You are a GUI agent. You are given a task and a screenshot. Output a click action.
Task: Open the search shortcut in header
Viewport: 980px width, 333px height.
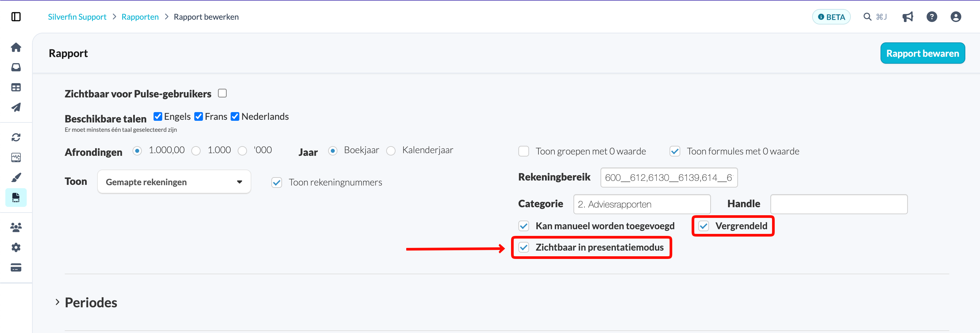875,17
